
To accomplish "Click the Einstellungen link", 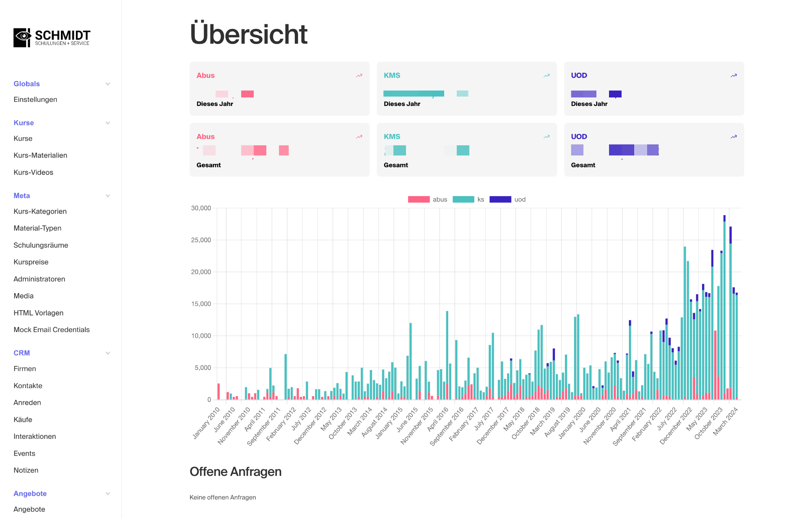I will click(35, 99).
